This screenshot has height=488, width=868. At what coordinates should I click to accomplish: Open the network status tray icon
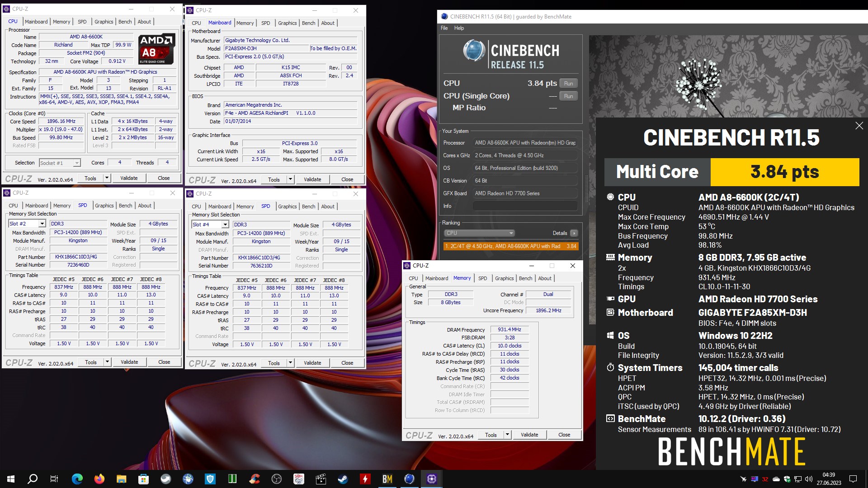point(798,479)
